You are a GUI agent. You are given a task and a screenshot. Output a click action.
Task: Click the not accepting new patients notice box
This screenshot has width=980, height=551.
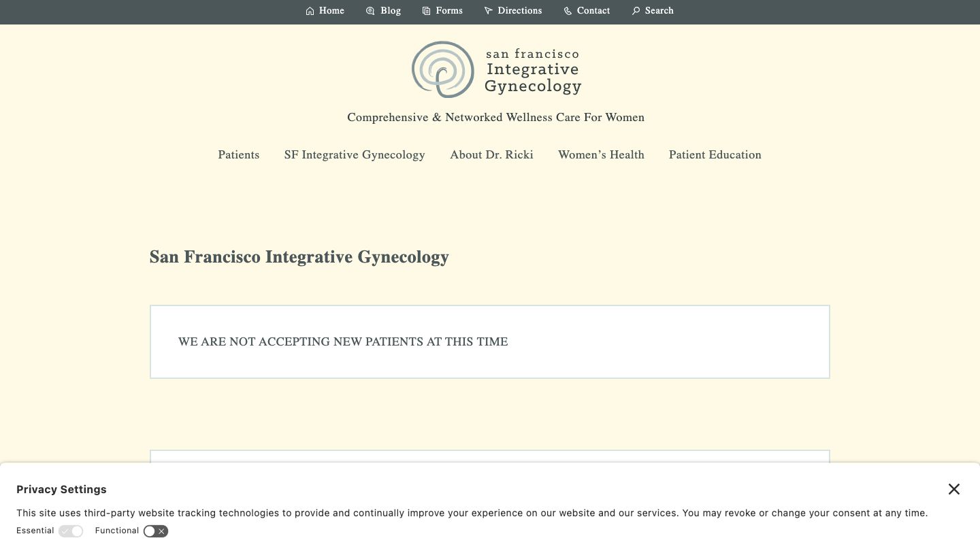pyautogui.click(x=489, y=341)
